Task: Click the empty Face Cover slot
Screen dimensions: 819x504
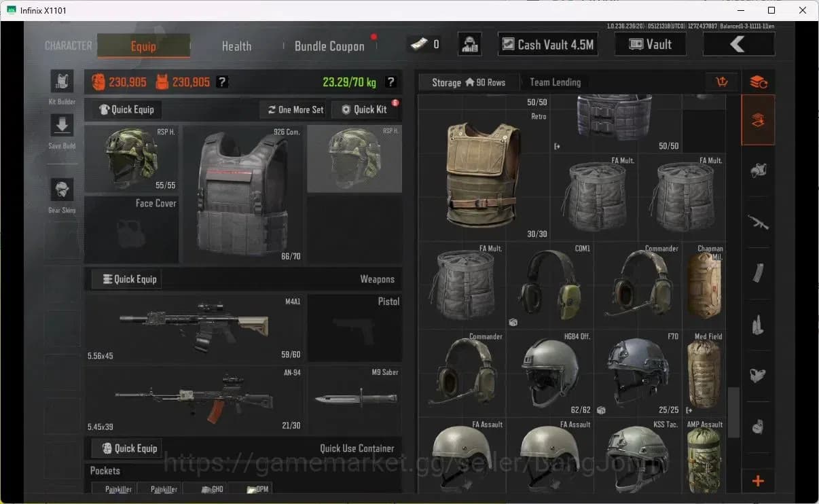Action: click(x=131, y=230)
